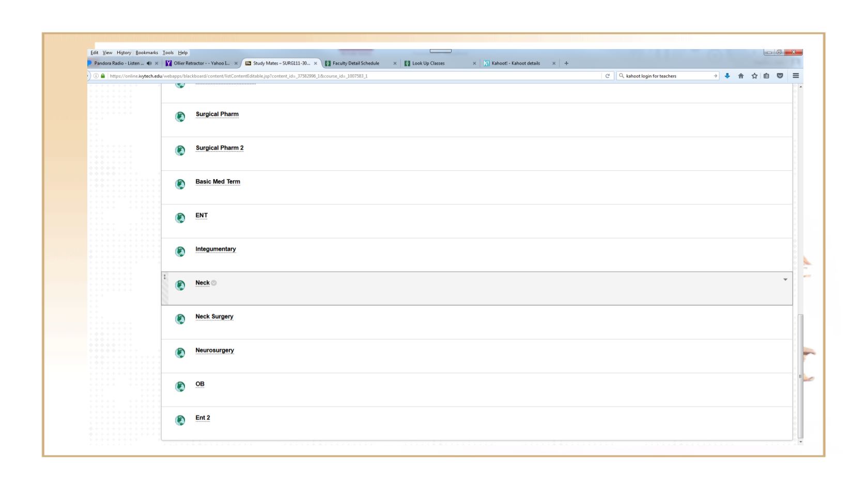868x488 pixels.
Task: Expand the dropdown arrow at right of Neck row
Action: tap(785, 279)
